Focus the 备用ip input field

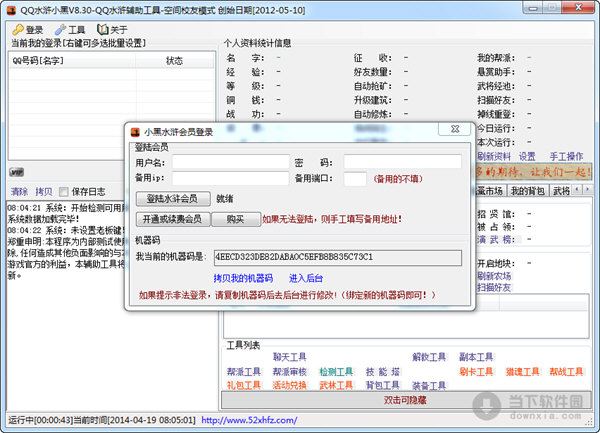[230, 178]
